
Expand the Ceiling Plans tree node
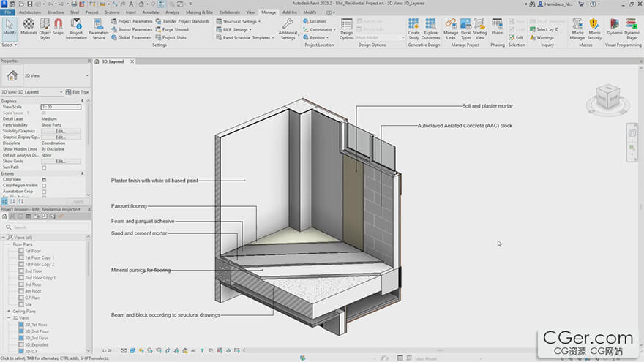point(10,311)
